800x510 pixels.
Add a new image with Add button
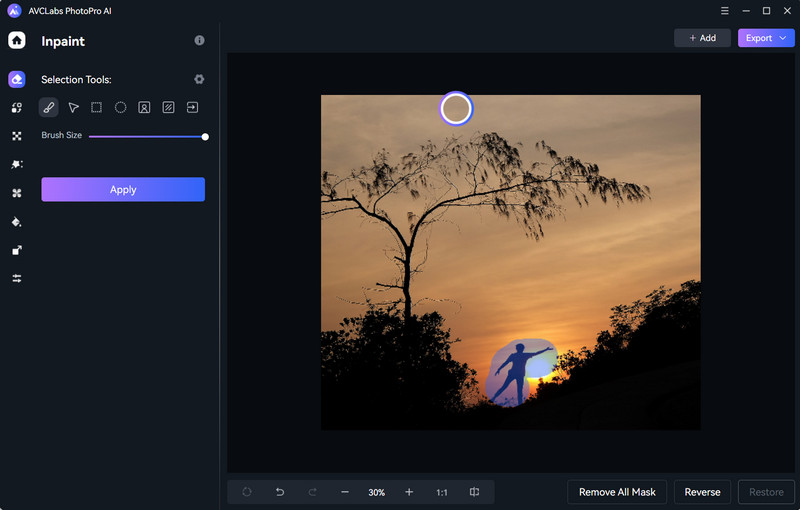pos(703,38)
